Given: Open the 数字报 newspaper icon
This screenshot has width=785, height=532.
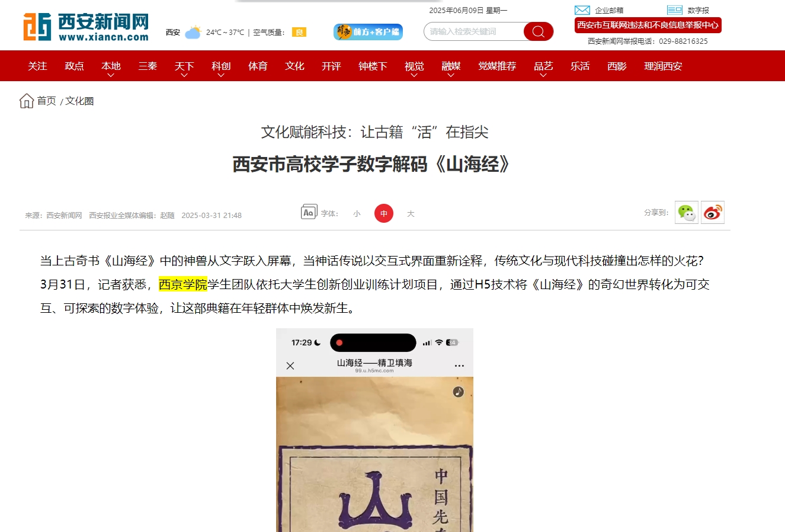Looking at the screenshot, I should tap(675, 10).
